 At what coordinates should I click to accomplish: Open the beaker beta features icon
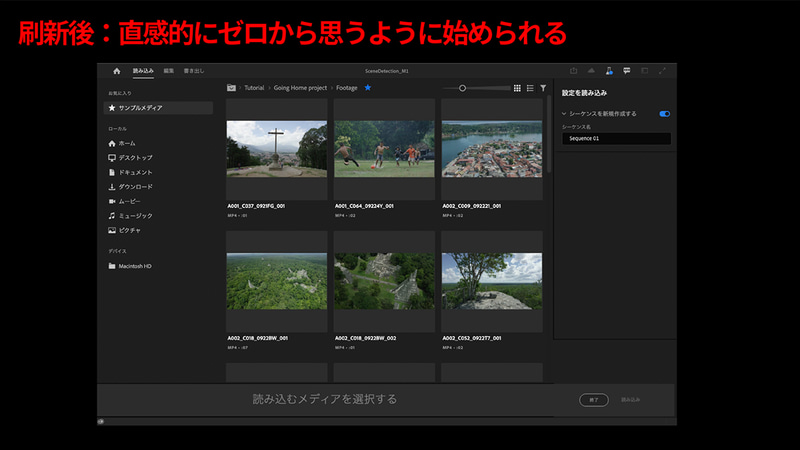tap(609, 71)
